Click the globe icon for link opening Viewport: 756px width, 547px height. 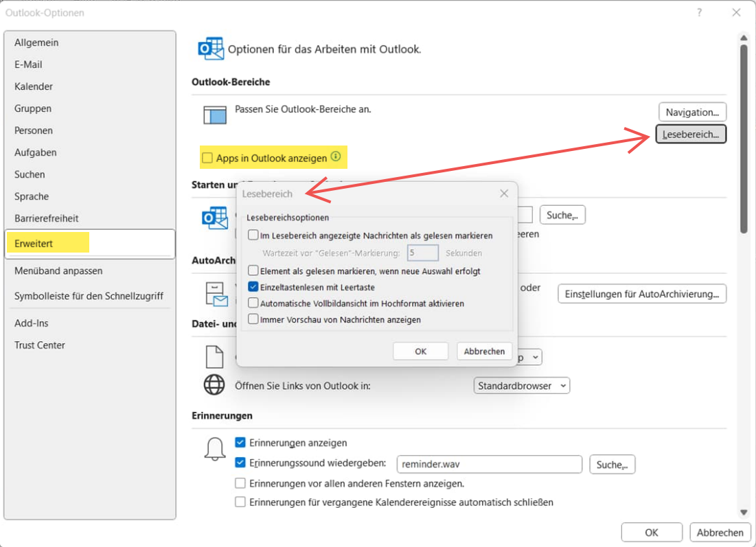[214, 385]
